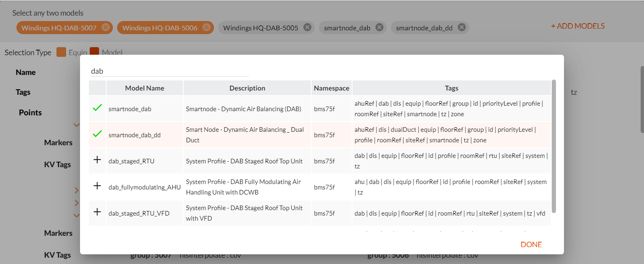The image size is (644, 264).
Task: Click the Name label in background page
Action: tap(26, 72)
